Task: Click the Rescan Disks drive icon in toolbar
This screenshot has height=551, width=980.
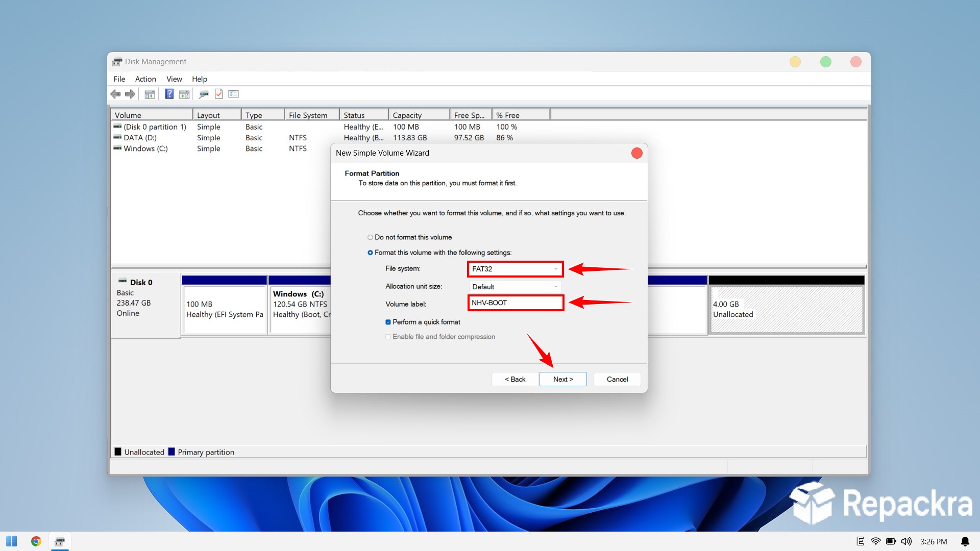Action: coord(204,94)
